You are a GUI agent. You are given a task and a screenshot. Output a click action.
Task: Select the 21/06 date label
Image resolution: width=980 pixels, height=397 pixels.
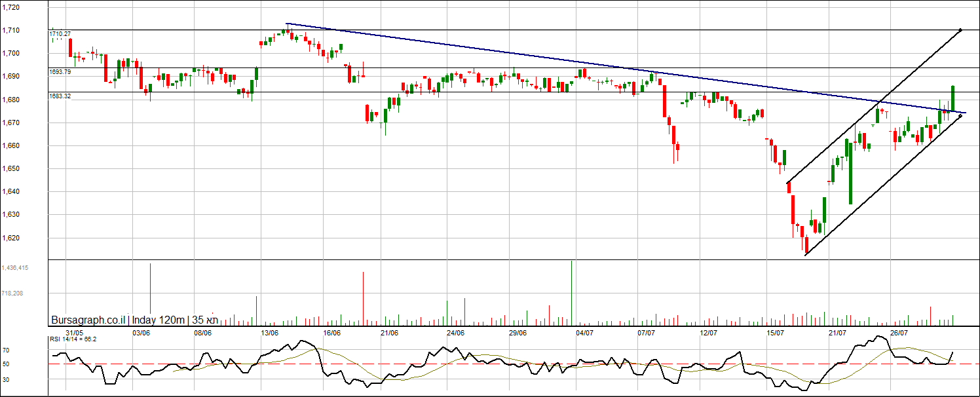point(388,333)
